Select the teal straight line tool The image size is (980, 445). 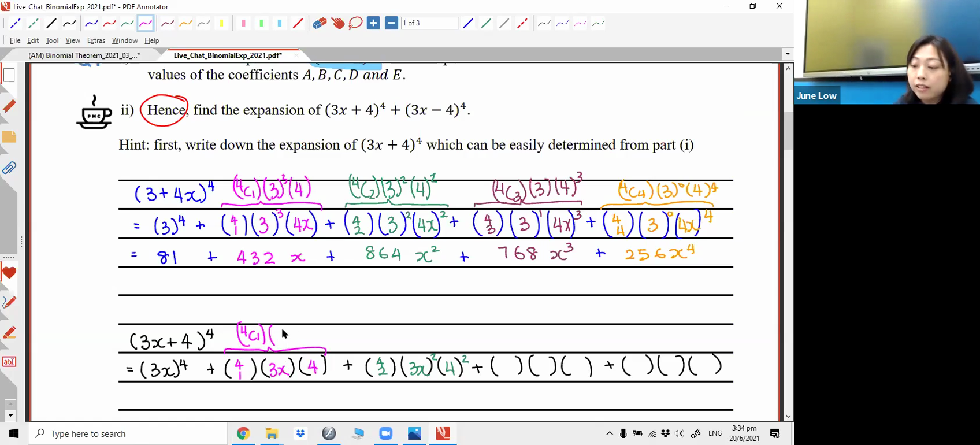(x=486, y=24)
